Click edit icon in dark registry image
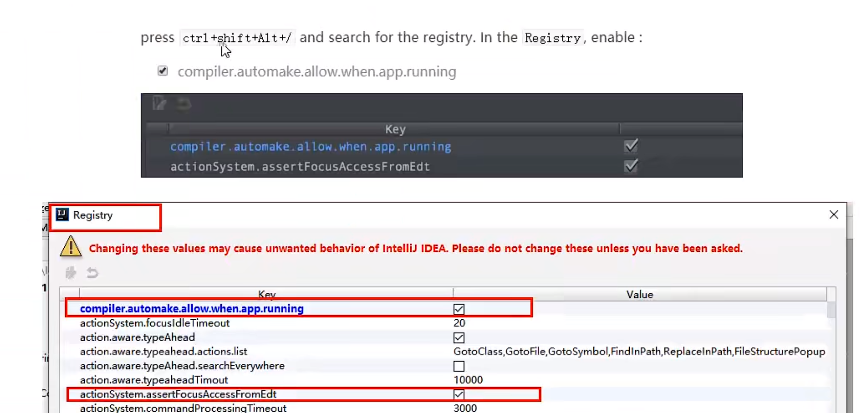 [x=159, y=103]
